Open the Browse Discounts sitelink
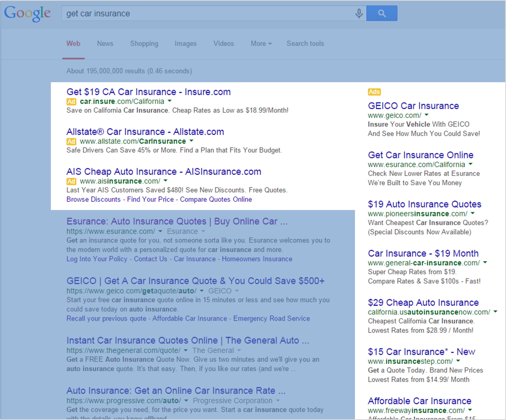506x420 pixels. point(94,199)
